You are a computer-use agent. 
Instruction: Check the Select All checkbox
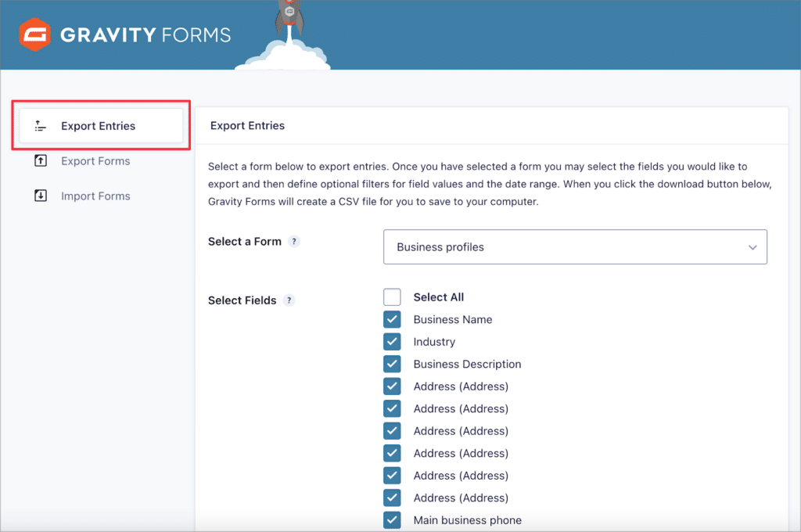tap(393, 297)
